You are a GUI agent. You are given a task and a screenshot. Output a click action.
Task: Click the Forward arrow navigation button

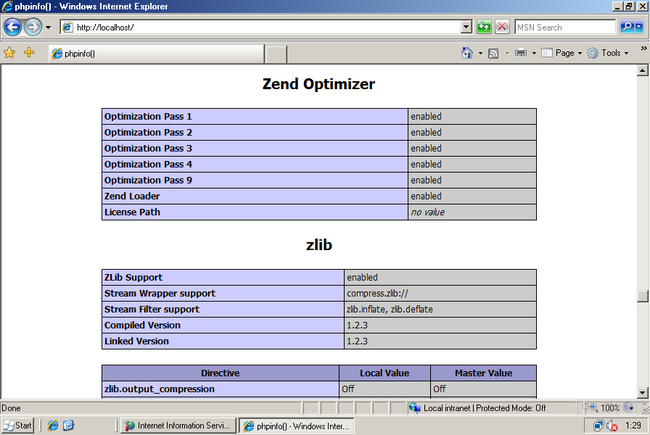pyautogui.click(x=33, y=27)
